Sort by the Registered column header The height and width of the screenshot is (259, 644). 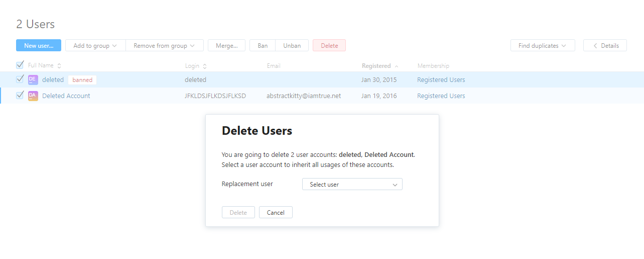click(376, 66)
